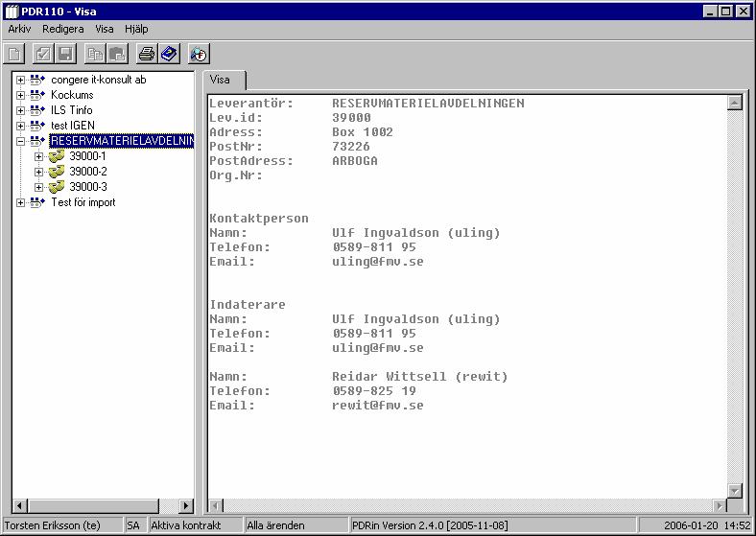This screenshot has height=536, width=756.
Task: Open the Redigera menu
Action: 62,29
